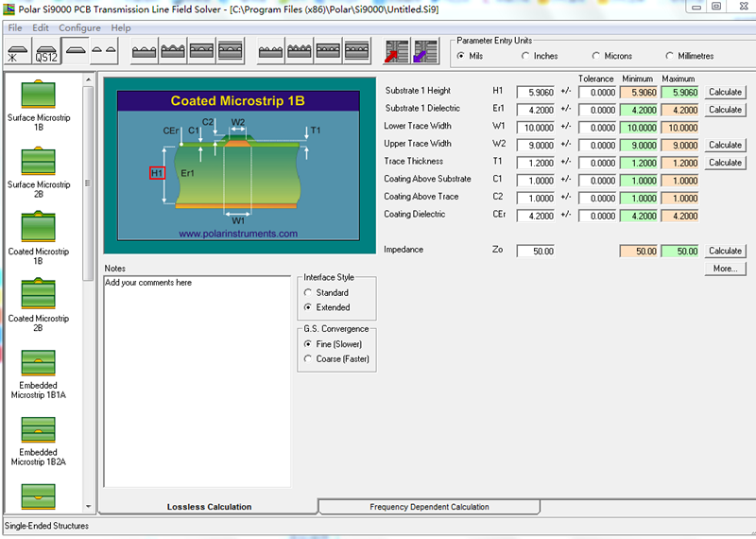The image size is (756, 539).
Task: Click the Zo impedance value field
Action: (x=536, y=251)
